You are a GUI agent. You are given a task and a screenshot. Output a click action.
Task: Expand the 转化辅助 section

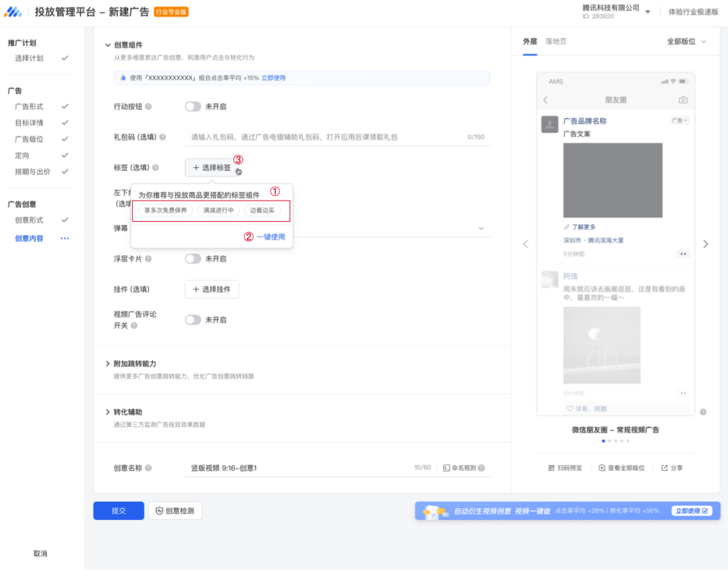(108, 412)
